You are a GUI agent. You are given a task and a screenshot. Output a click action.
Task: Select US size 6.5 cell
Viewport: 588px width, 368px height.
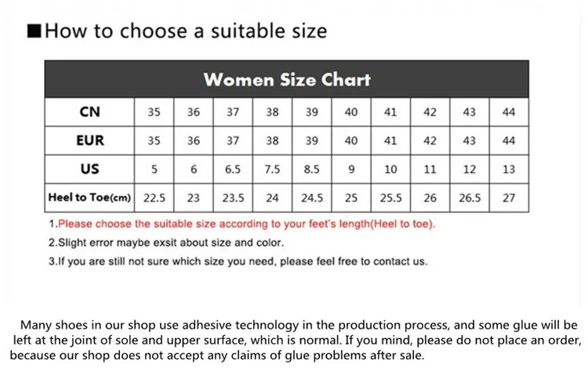click(x=233, y=169)
